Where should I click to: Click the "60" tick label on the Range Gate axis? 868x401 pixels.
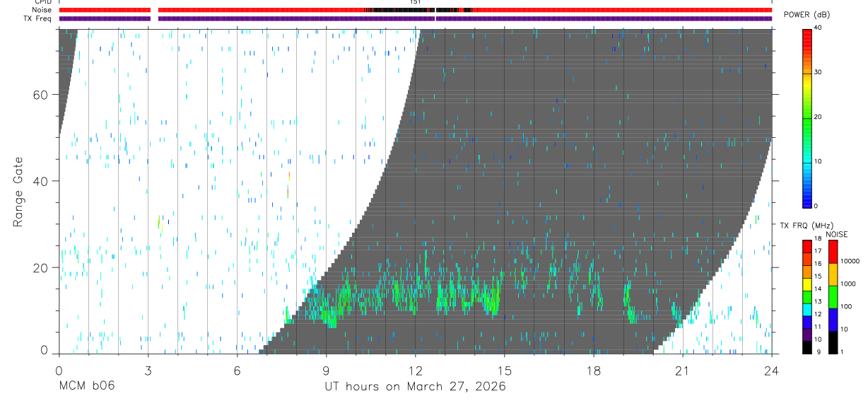pos(41,95)
